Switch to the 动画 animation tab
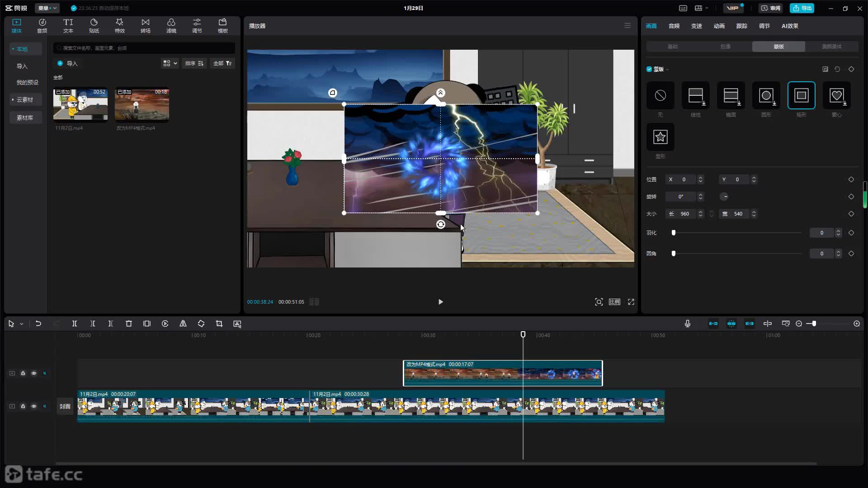 [719, 26]
